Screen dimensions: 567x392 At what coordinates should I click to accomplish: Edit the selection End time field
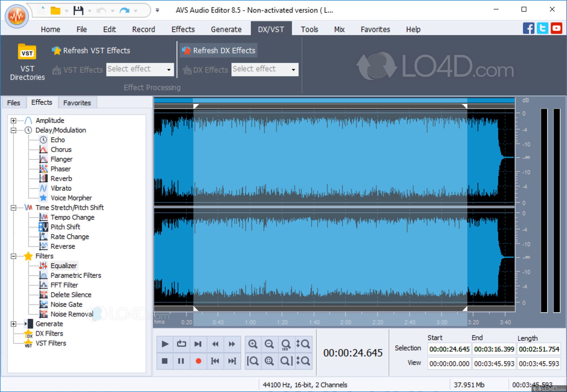click(494, 349)
